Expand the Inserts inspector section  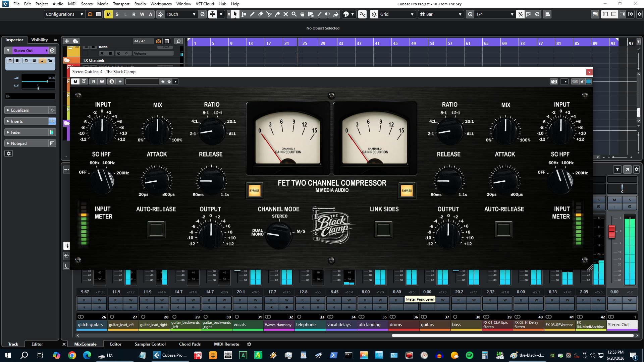click(x=26, y=121)
